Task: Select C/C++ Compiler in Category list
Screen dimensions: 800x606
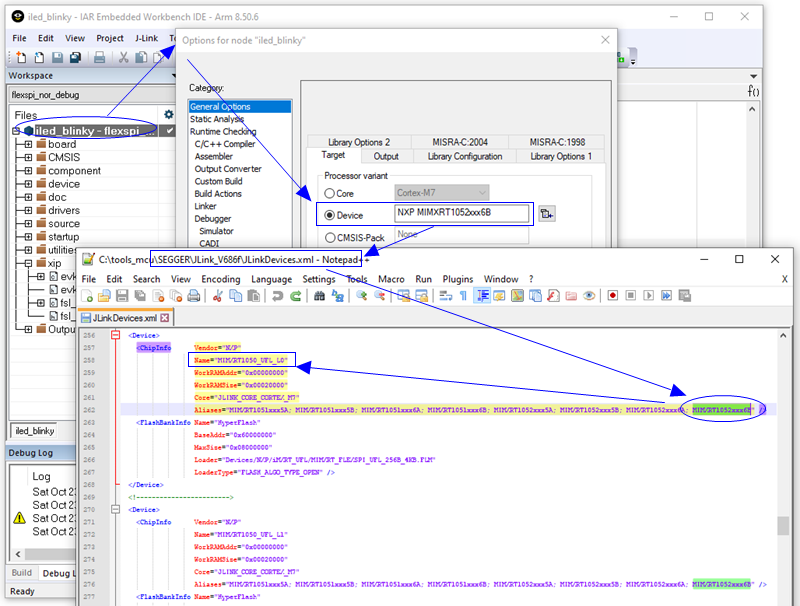Action: [224, 144]
